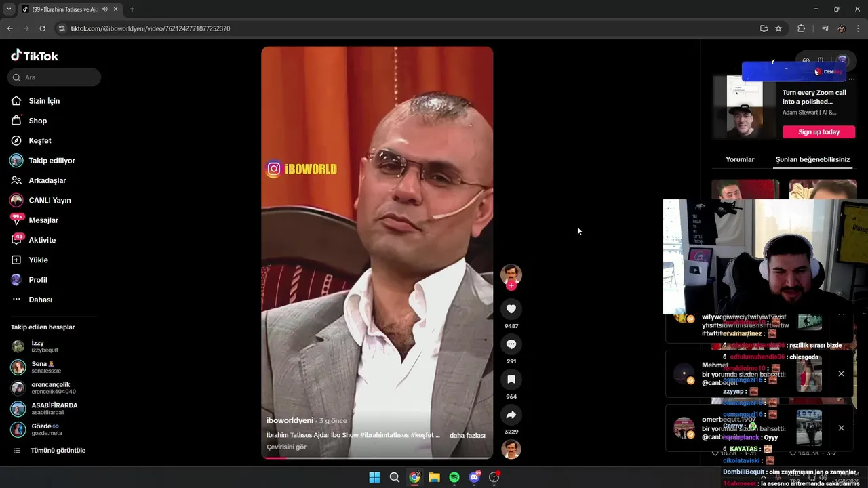Bookmark the video
868x488 pixels.
(511, 380)
